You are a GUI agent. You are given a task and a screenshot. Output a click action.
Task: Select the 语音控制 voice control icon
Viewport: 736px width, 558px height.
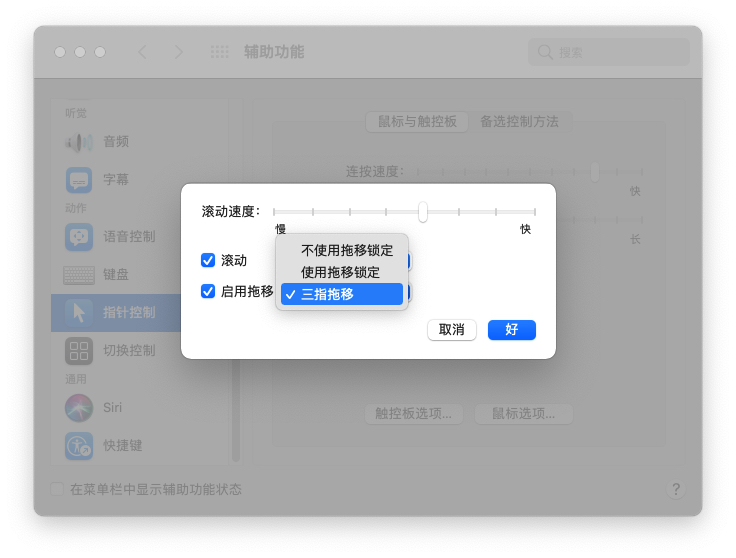coord(78,237)
